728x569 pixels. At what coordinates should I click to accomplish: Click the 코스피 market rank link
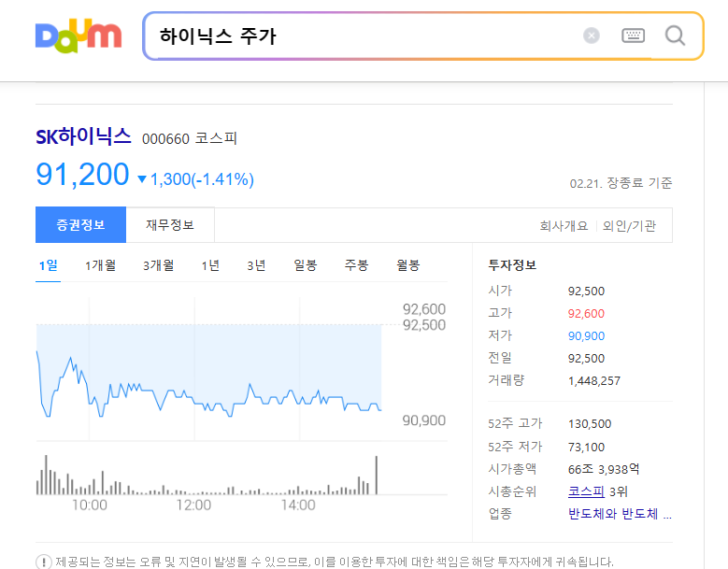click(x=586, y=491)
